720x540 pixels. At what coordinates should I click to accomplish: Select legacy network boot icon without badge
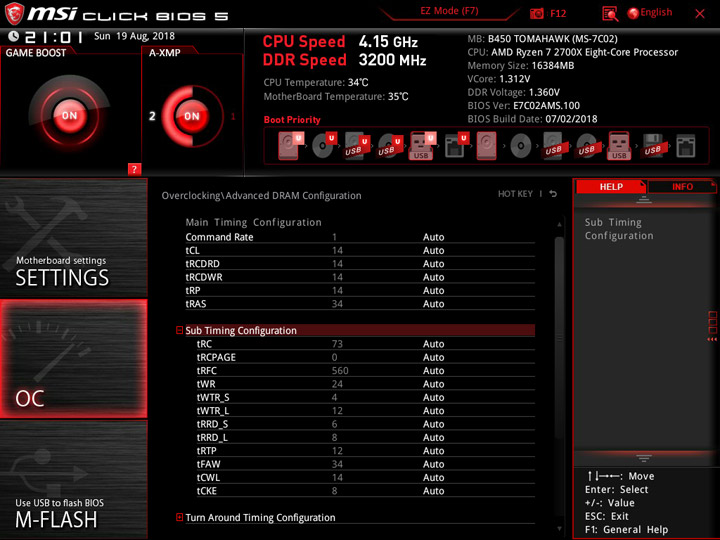pyautogui.click(x=686, y=146)
